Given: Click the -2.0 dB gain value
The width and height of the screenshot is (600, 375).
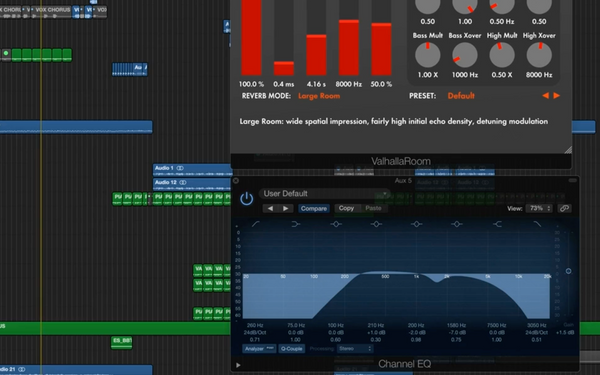Looking at the screenshot, I should (x=416, y=333).
